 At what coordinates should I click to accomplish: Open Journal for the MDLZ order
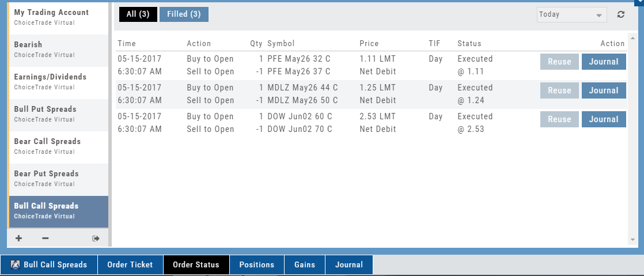pos(603,90)
